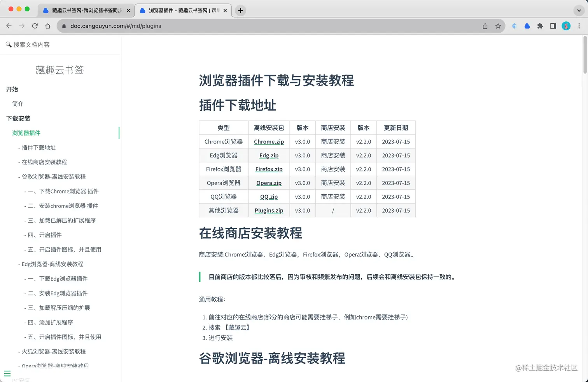This screenshot has width=588, height=382.
Task: Go back using the back arrow
Action: pos(9,26)
